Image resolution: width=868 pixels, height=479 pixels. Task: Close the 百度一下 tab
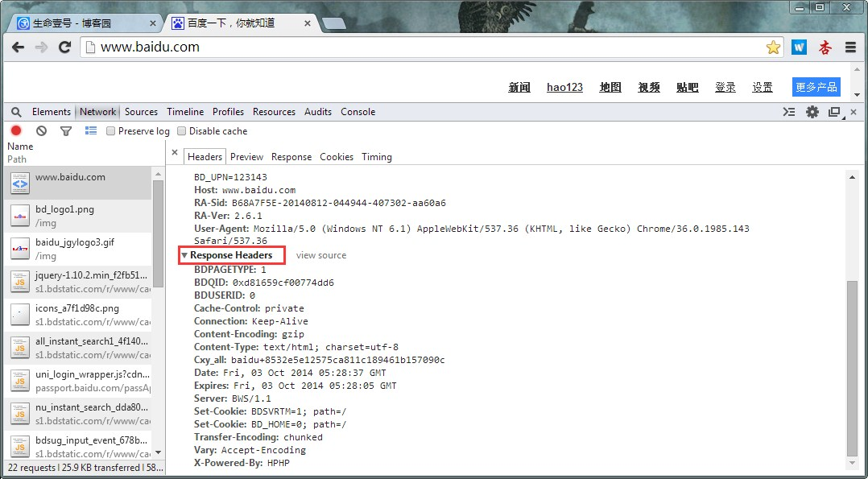click(308, 24)
